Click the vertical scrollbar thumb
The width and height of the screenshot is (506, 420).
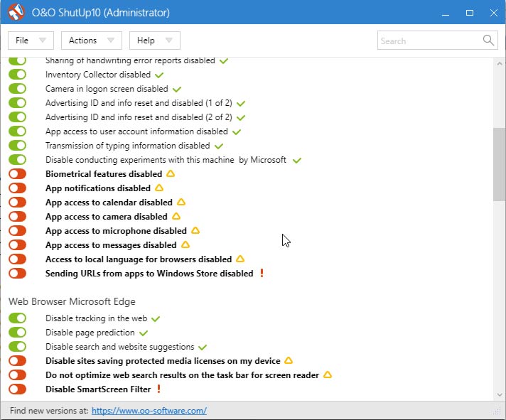499,164
